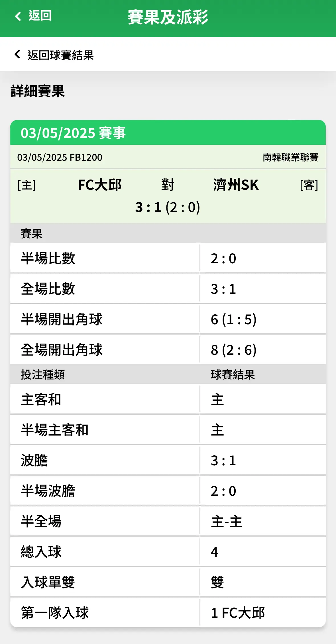Select away team 濟州SK name
The width and height of the screenshot is (336, 644).
click(236, 185)
